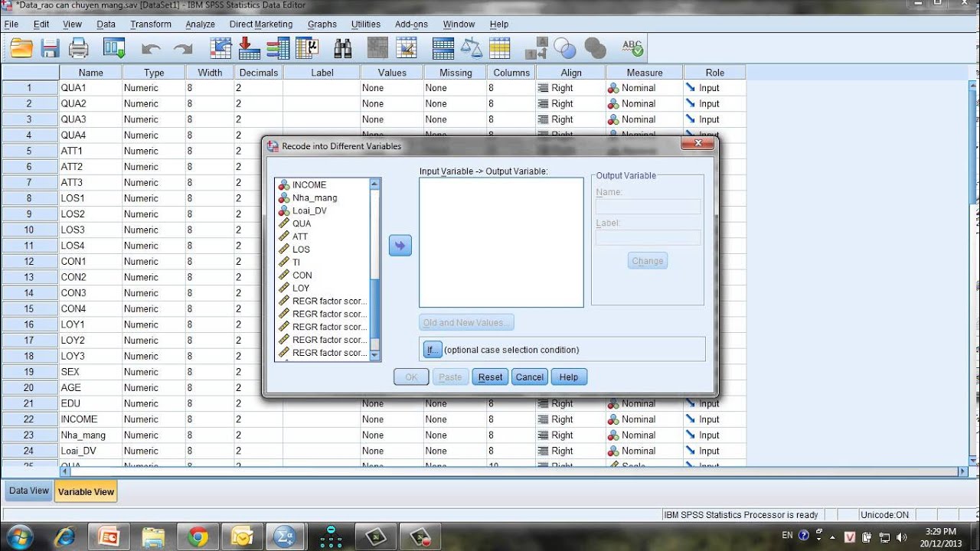Viewport: 980px width, 551px height.
Task: Open the Add-ons menu
Action: (x=411, y=24)
